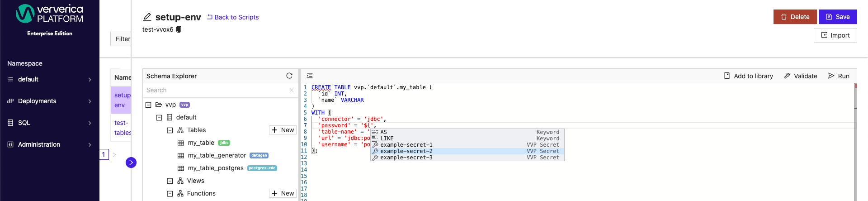868x201 pixels.
Task: Click the Views group icon
Action: coord(180,181)
